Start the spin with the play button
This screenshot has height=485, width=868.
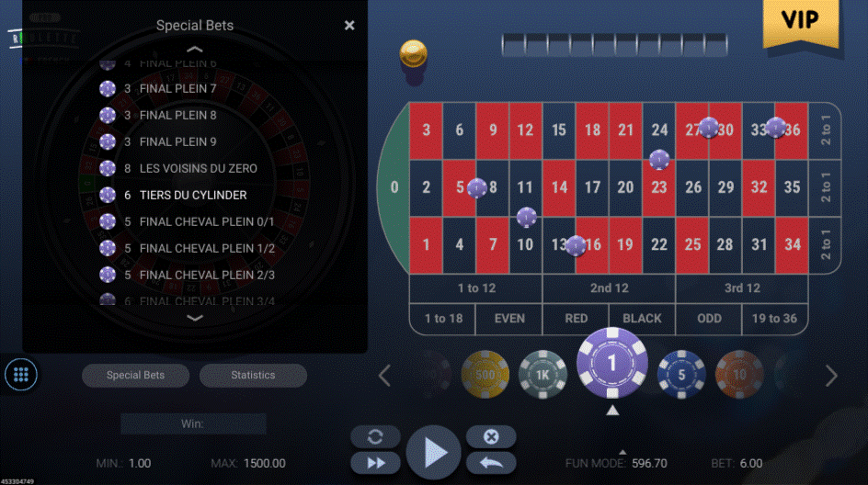pyautogui.click(x=433, y=452)
